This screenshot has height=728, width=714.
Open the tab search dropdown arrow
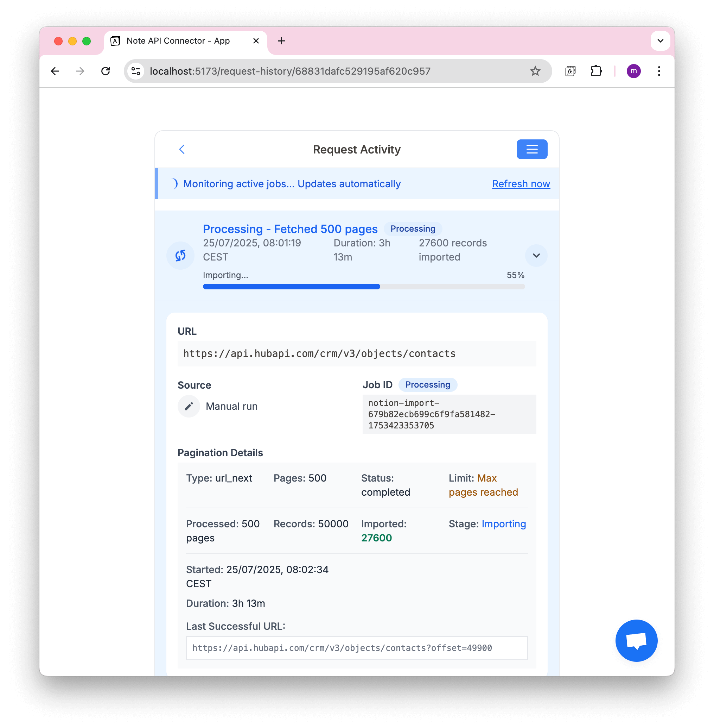click(x=661, y=40)
